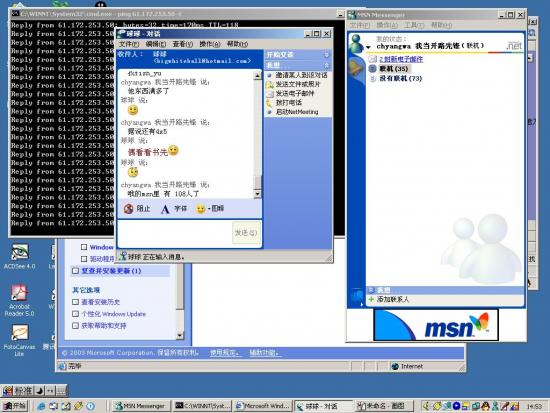The height and width of the screenshot is (413, 550).
Task: Click Internet Explorer quick launch icon in taskbar
Action: [x=41, y=406]
